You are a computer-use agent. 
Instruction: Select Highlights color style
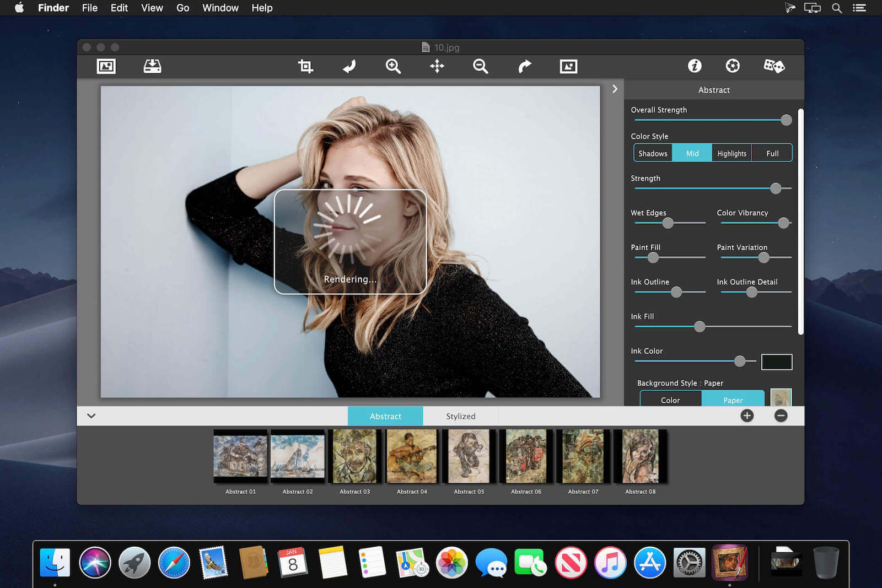(732, 153)
